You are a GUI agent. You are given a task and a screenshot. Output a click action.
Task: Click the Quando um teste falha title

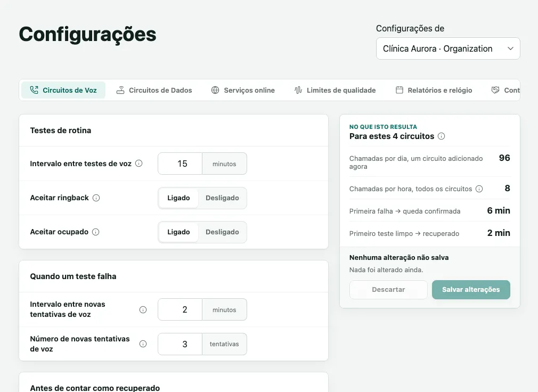click(73, 276)
